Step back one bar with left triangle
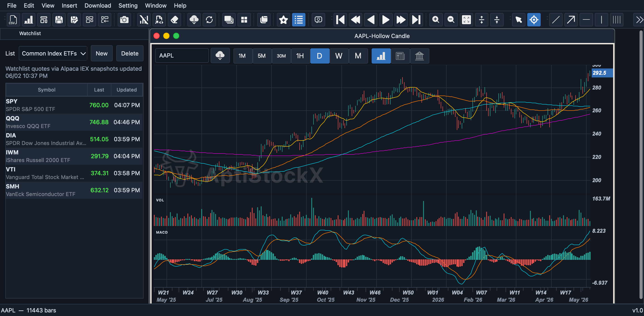The width and height of the screenshot is (644, 316). click(371, 19)
